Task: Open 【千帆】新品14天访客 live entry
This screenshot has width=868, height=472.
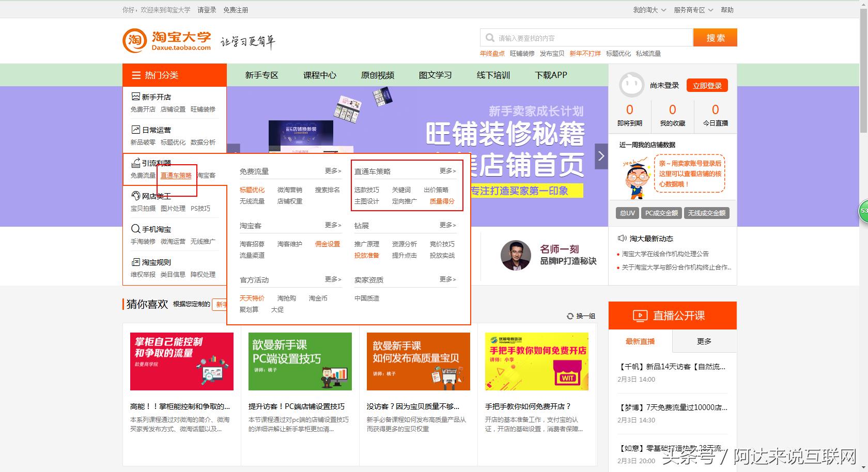Action: tap(672, 367)
